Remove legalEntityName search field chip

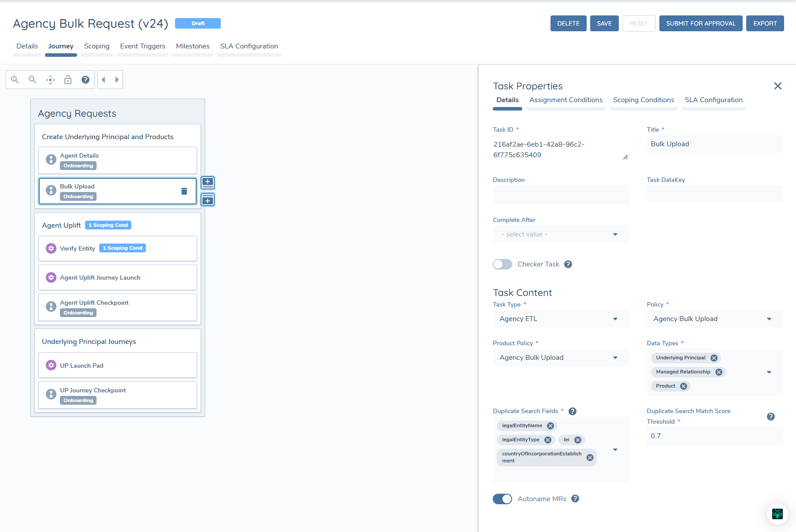tap(551, 426)
